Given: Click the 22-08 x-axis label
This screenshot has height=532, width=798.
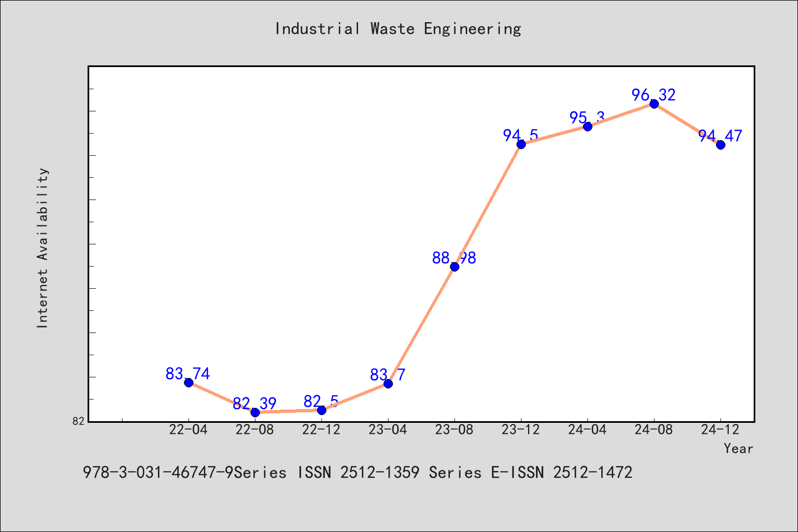Looking at the screenshot, I should click(x=255, y=429).
